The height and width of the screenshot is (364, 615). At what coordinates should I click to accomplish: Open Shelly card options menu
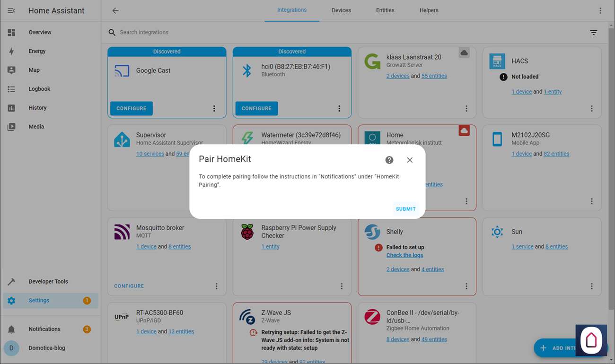point(466,286)
